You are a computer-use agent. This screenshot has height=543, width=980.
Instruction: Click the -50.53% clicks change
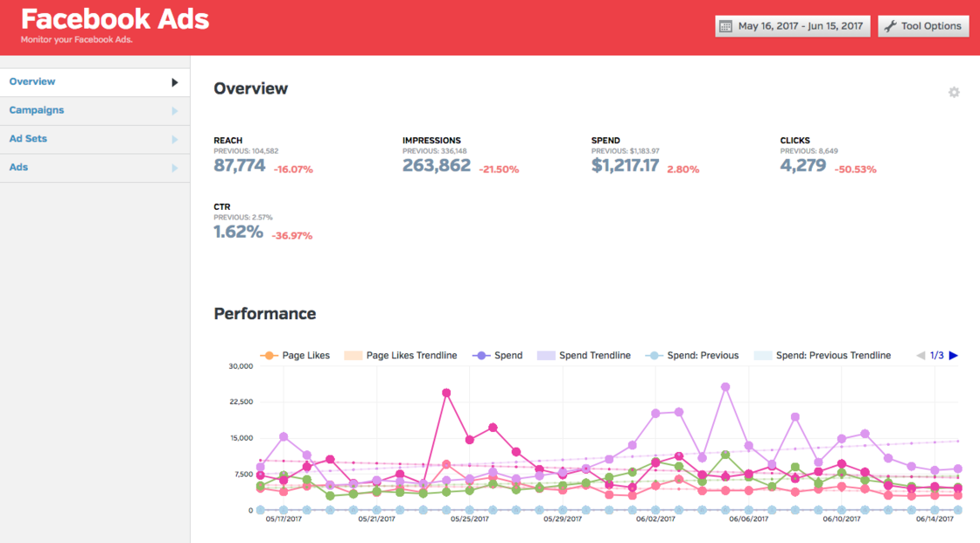[856, 170]
